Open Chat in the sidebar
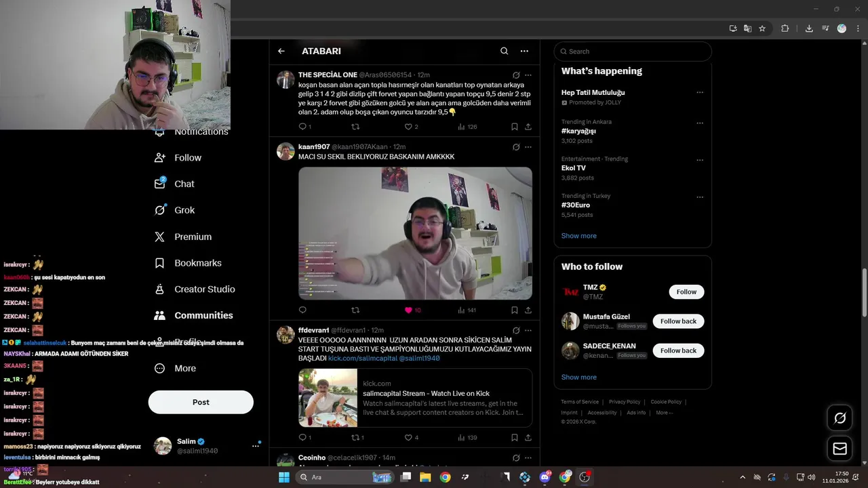Image resolution: width=868 pixels, height=488 pixels. pyautogui.click(x=174, y=184)
